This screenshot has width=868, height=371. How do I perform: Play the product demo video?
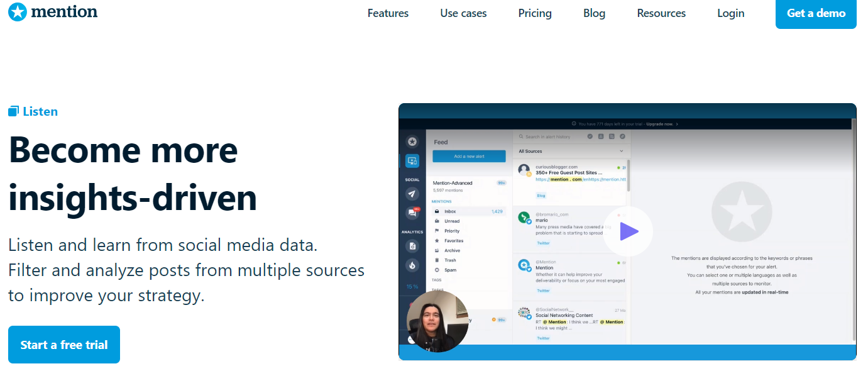(628, 231)
